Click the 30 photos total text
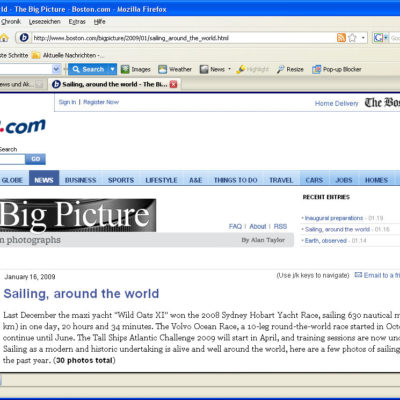This screenshot has width=400, height=400. [84, 360]
